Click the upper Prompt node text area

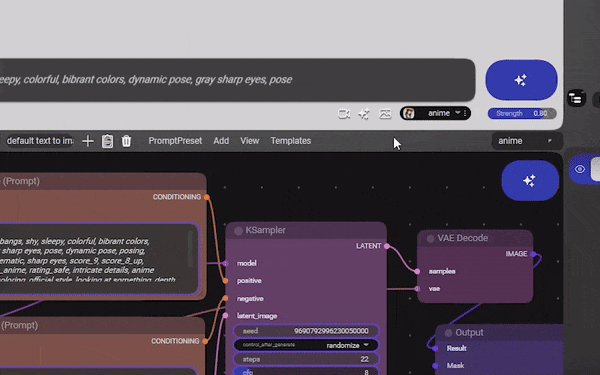[98, 259]
